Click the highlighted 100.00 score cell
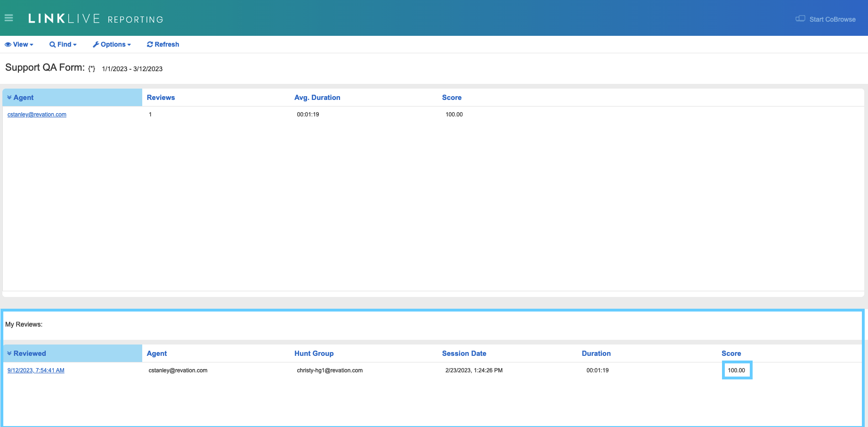The image size is (868, 427). click(x=737, y=370)
